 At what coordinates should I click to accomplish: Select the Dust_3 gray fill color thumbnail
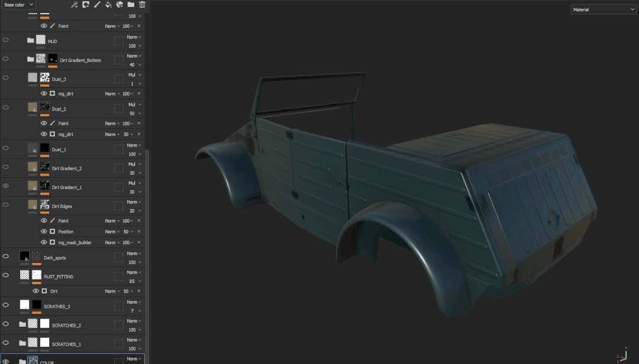[33, 77]
